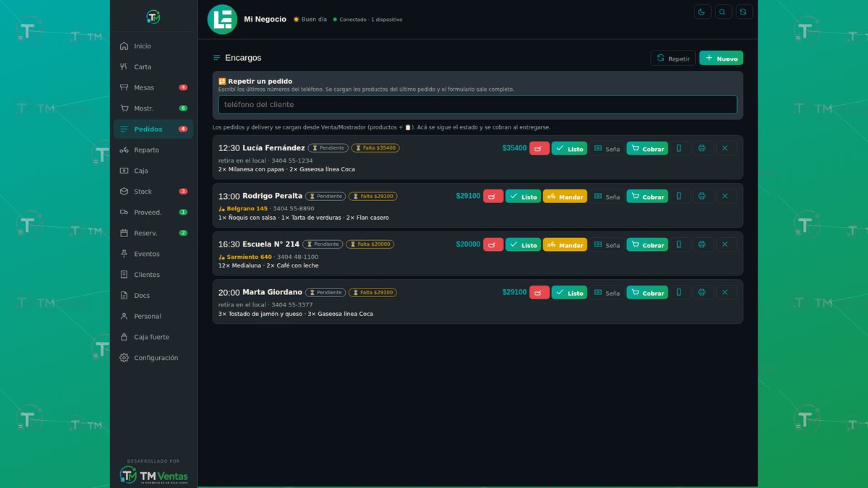Mark Rodrigo Peralta order as Listo
The width and height of the screenshot is (868, 488).
(523, 196)
